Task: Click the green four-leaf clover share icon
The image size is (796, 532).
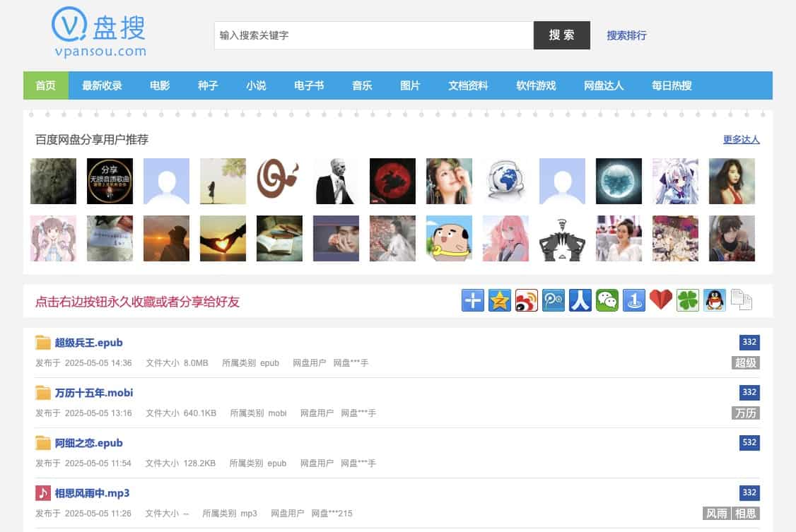Action: tap(687, 300)
